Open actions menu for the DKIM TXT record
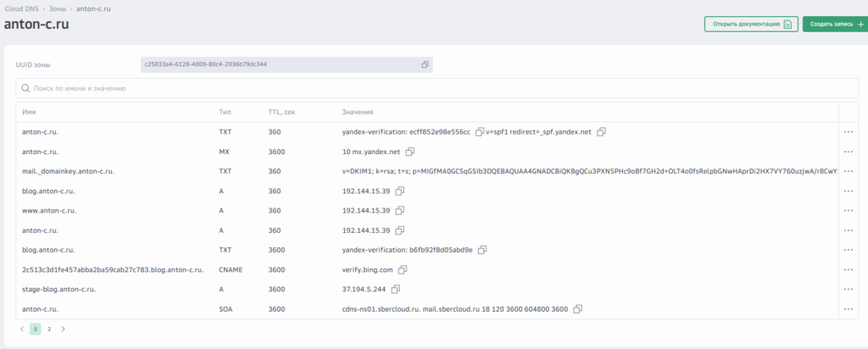Image resolution: width=868 pixels, height=349 pixels. tap(848, 171)
